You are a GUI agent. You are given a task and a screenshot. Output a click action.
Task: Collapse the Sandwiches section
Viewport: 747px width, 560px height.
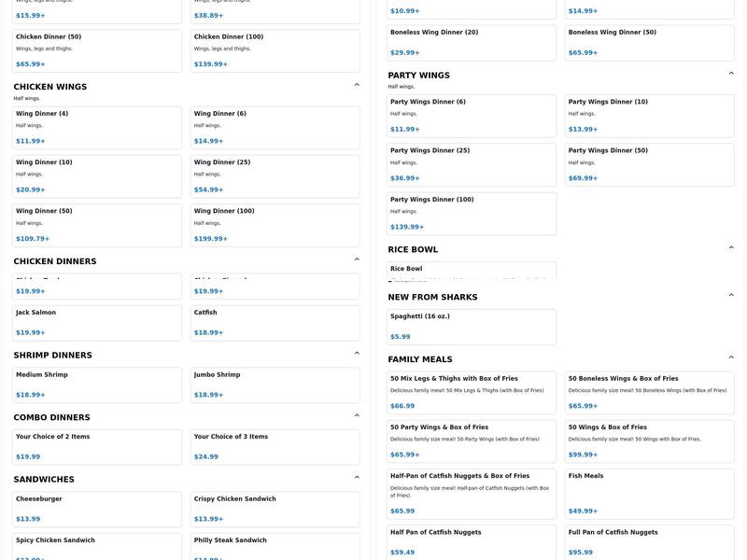click(x=357, y=478)
